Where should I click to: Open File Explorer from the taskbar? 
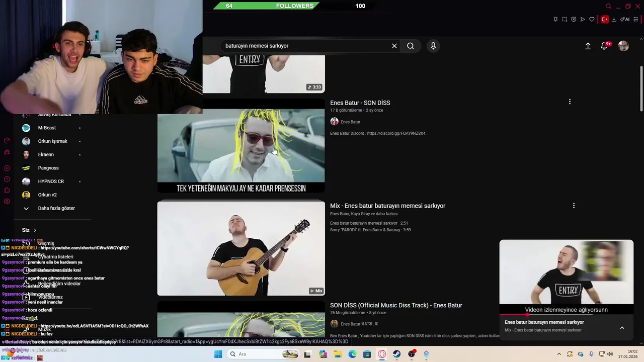click(x=338, y=354)
